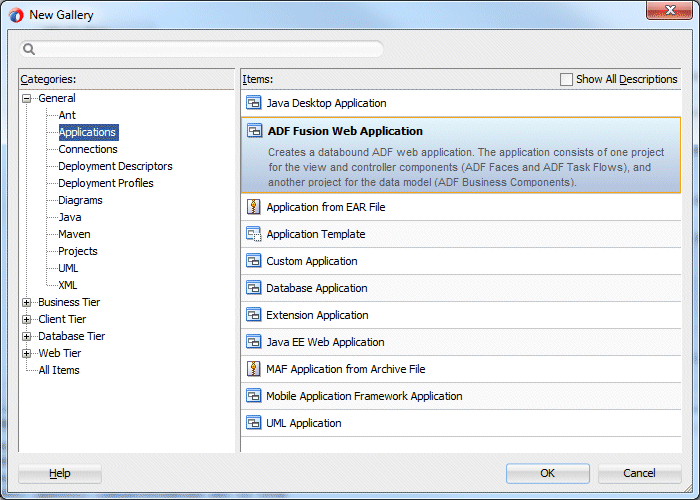Image resolution: width=700 pixels, height=500 pixels.
Task: Click the Extension Application icon
Action: tap(254, 315)
